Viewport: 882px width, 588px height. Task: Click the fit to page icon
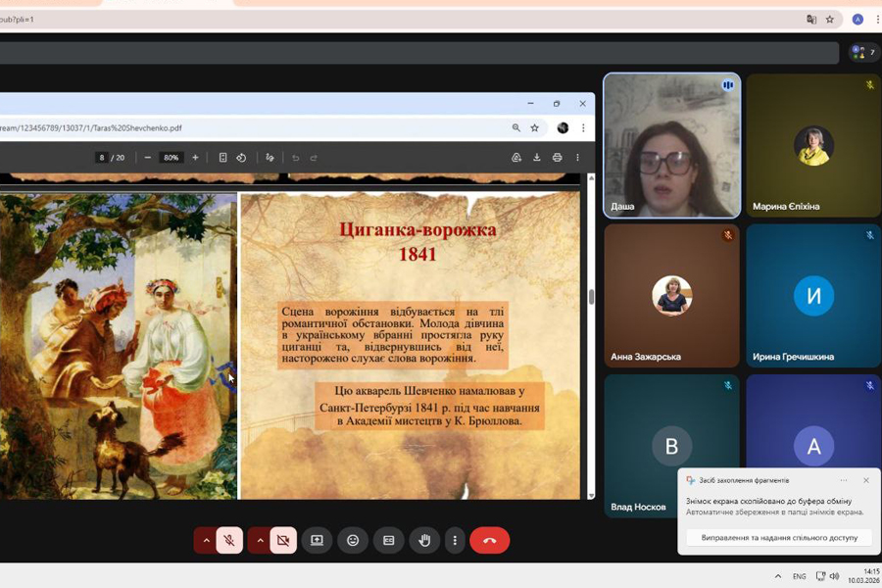(223, 158)
